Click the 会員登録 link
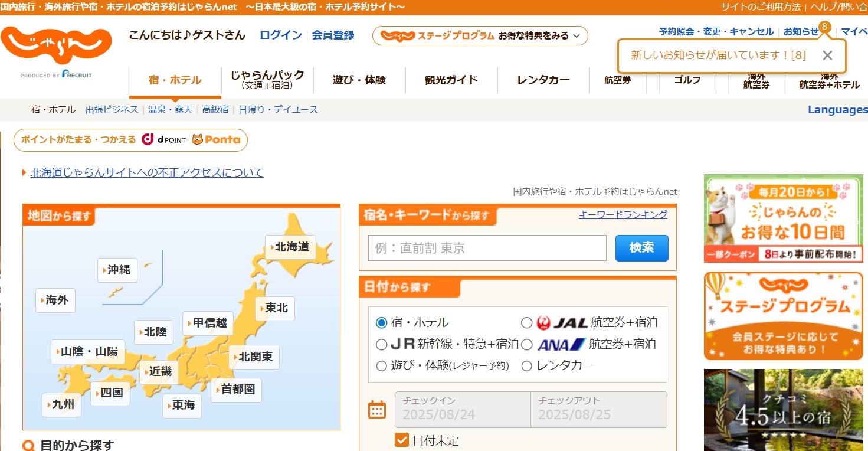Image resolution: width=868 pixels, height=451 pixels. coord(333,35)
